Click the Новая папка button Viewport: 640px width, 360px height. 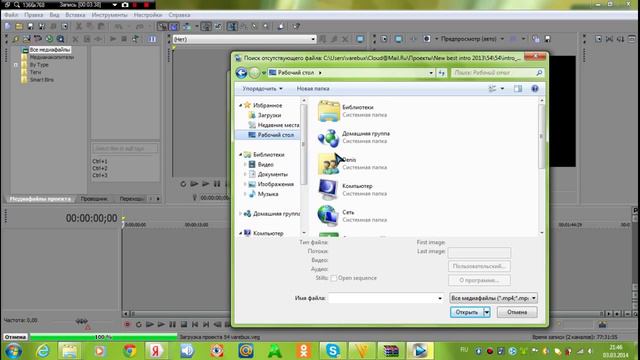click(313, 89)
